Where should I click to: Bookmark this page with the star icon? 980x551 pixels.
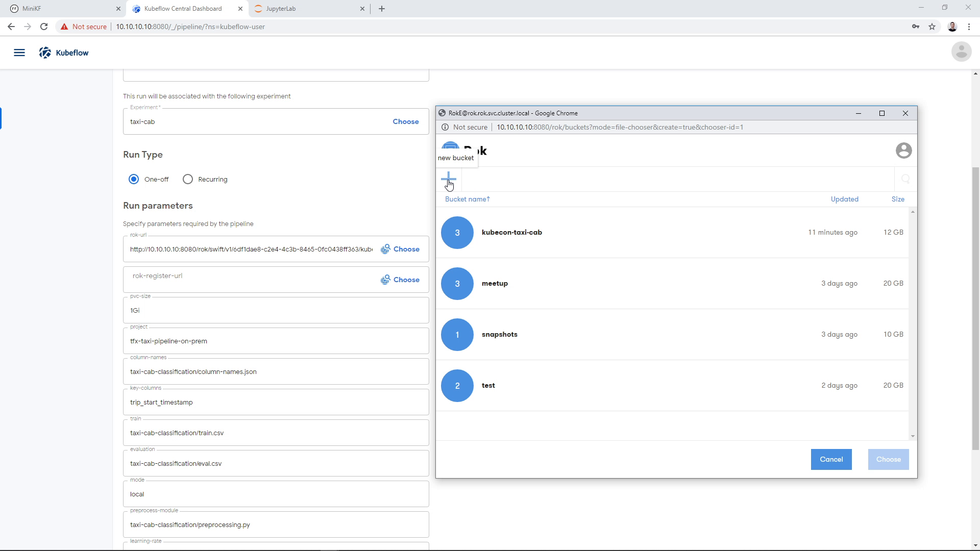pos(932,27)
